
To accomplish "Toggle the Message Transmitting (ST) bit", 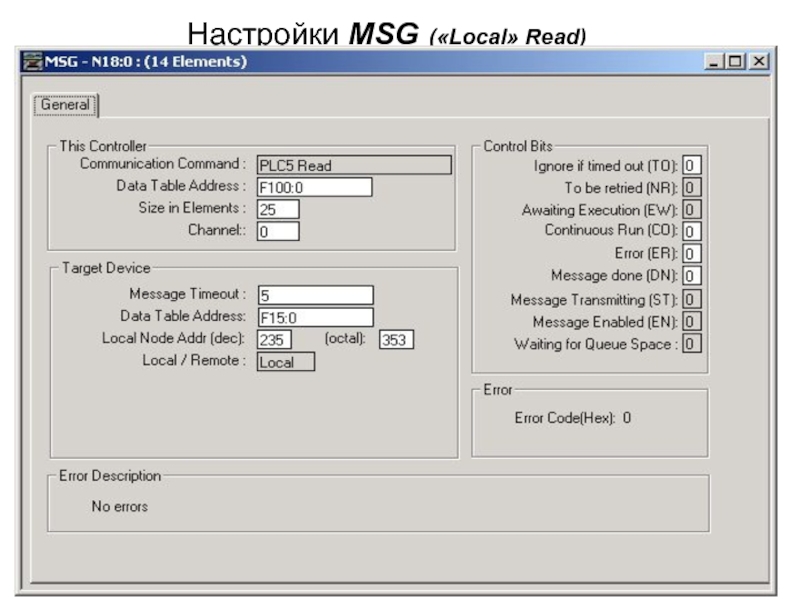I will tap(692, 299).
